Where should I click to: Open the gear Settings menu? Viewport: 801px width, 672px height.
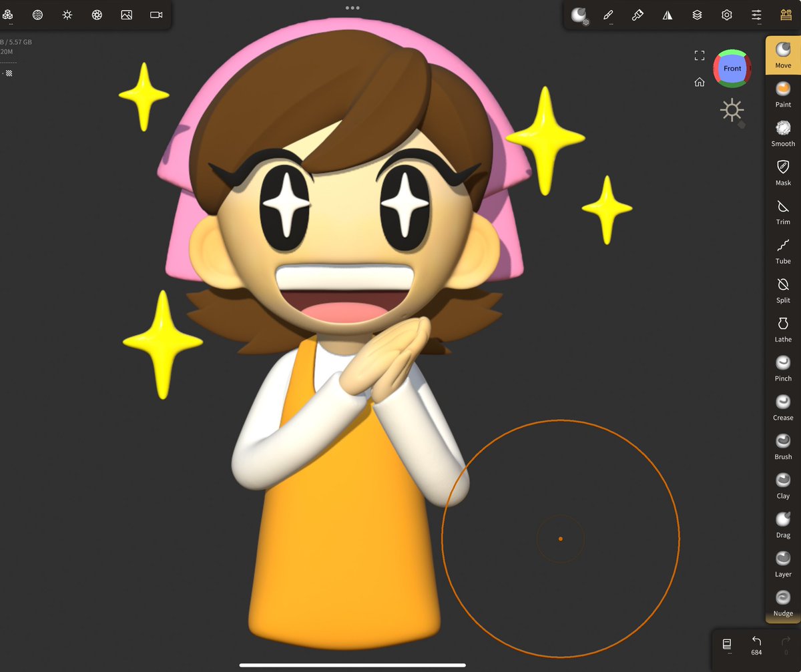click(727, 15)
